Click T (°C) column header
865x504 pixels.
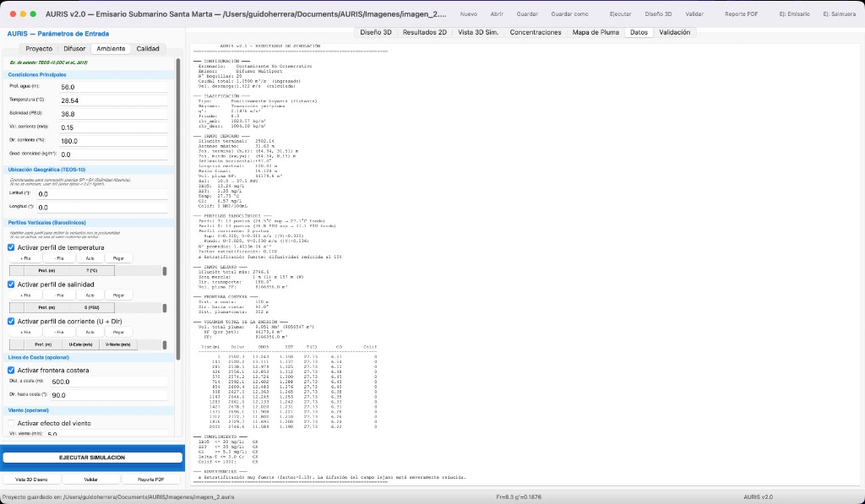pyautogui.click(x=92, y=271)
